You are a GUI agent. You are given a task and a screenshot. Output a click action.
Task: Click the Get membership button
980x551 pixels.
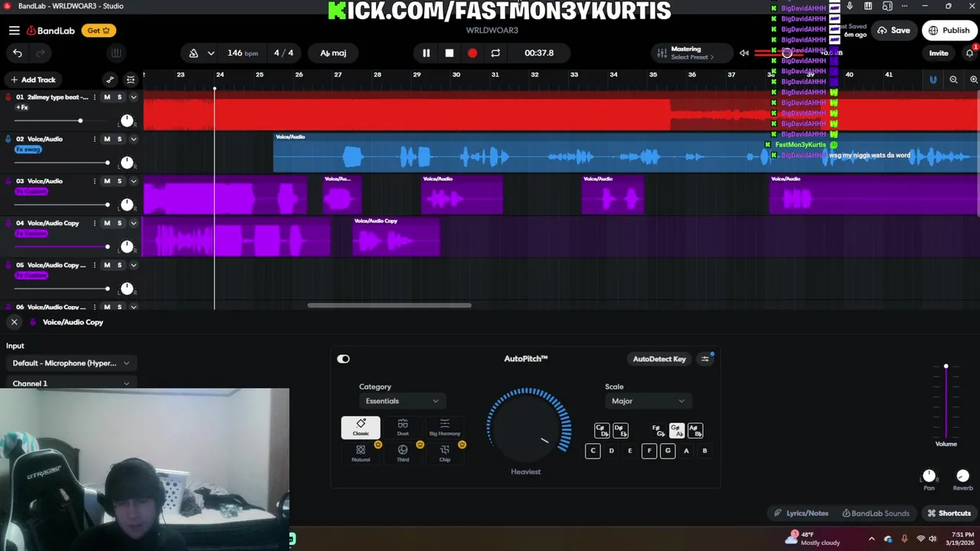point(99,31)
